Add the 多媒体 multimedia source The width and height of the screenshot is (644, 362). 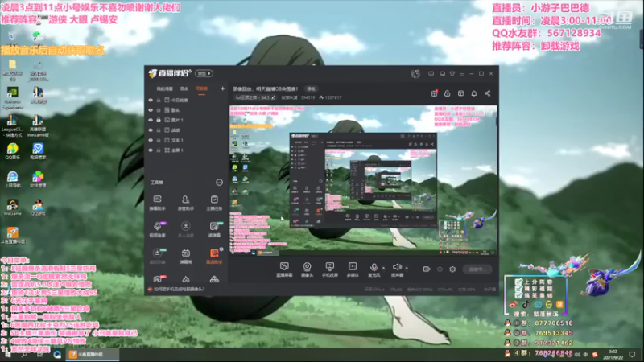[353, 269]
